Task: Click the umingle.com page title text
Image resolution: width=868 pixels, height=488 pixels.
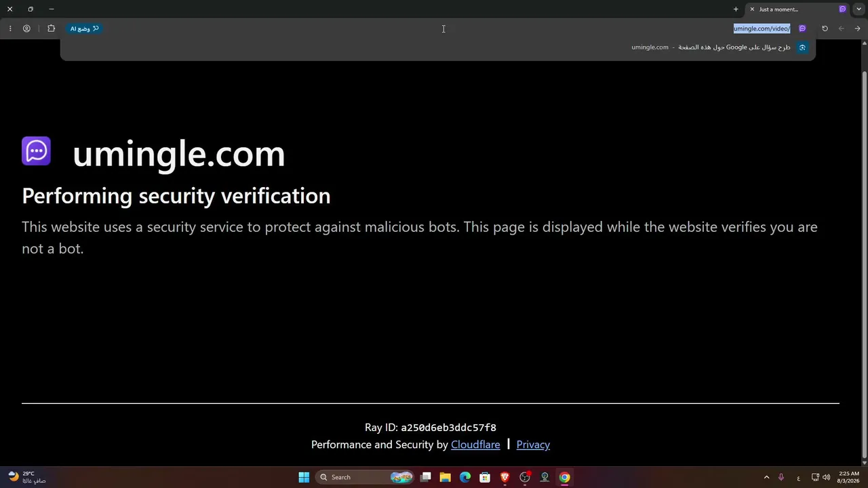Action: click(179, 153)
